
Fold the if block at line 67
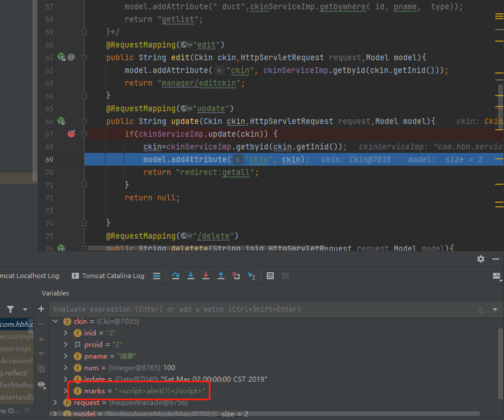(84, 134)
